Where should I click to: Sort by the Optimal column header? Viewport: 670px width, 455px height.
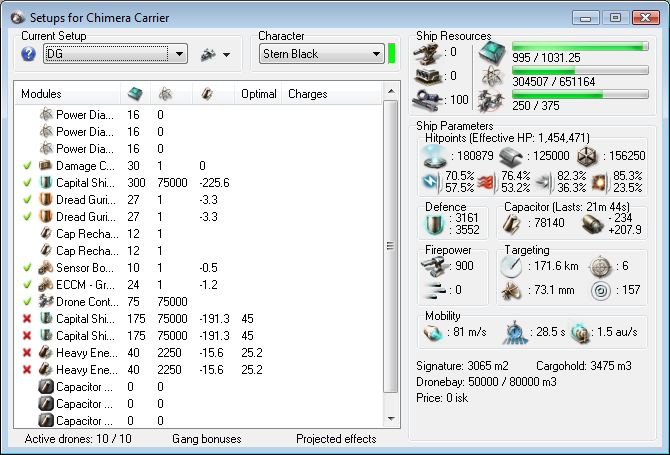click(x=259, y=94)
